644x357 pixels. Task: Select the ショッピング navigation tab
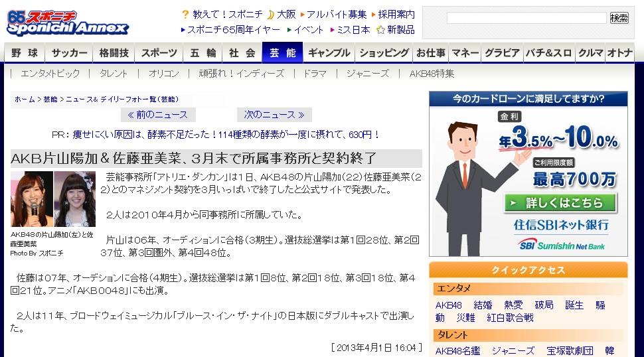384,53
